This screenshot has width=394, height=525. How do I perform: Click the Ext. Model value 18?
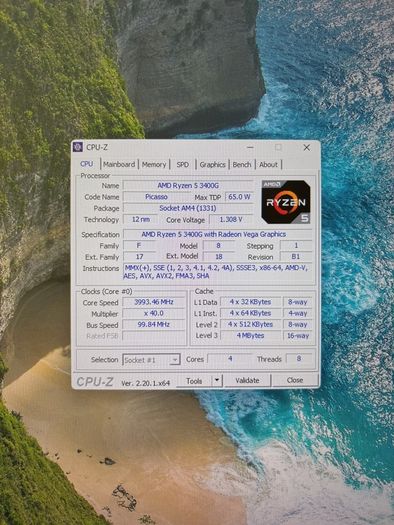pyautogui.click(x=219, y=256)
